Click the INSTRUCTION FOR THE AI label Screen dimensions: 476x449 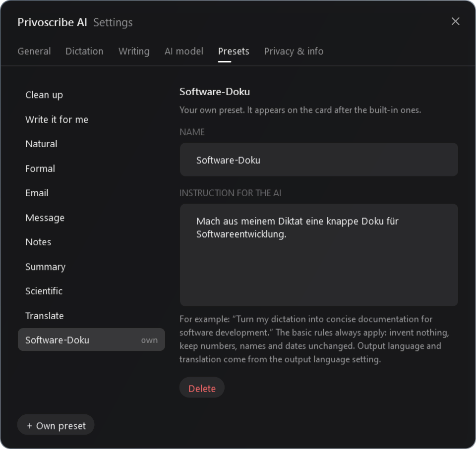pyautogui.click(x=231, y=193)
